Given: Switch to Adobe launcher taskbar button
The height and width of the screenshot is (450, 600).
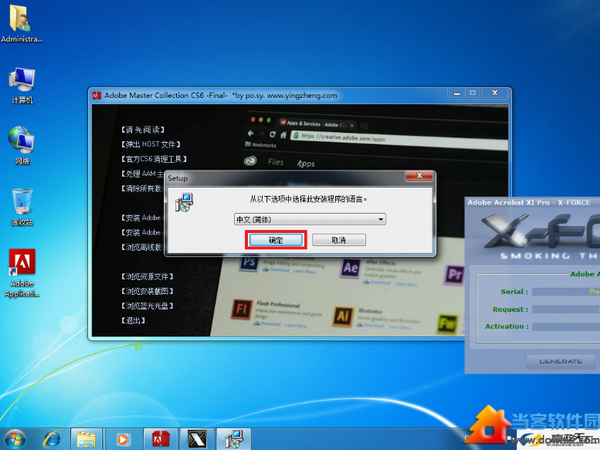Looking at the screenshot, I should (x=161, y=439).
